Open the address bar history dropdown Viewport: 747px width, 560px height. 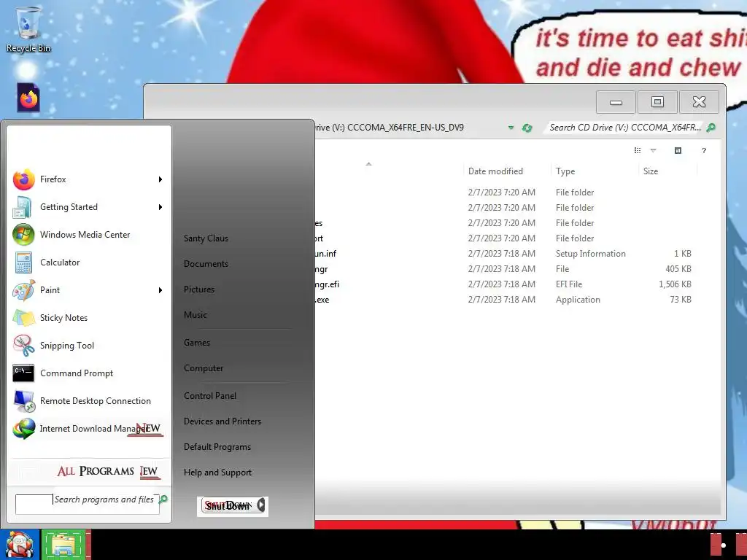click(511, 128)
